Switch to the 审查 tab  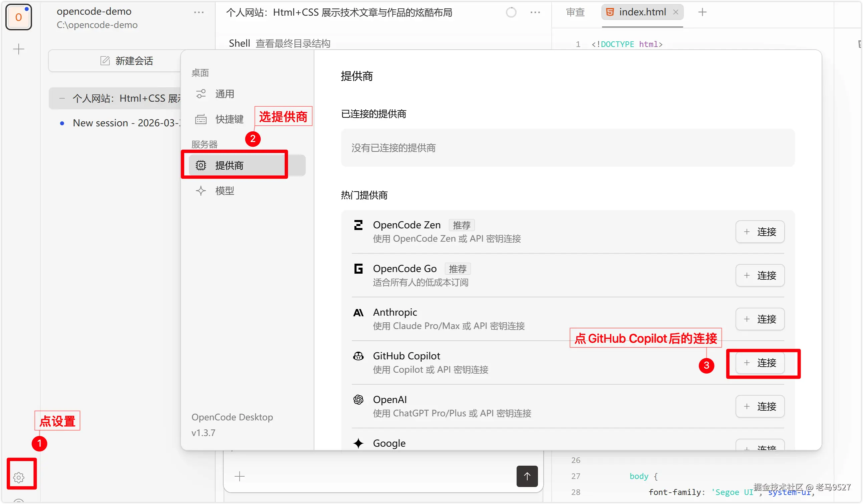click(x=575, y=12)
